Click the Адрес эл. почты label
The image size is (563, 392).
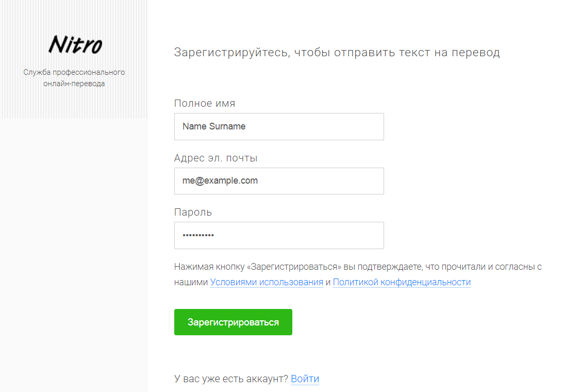216,158
